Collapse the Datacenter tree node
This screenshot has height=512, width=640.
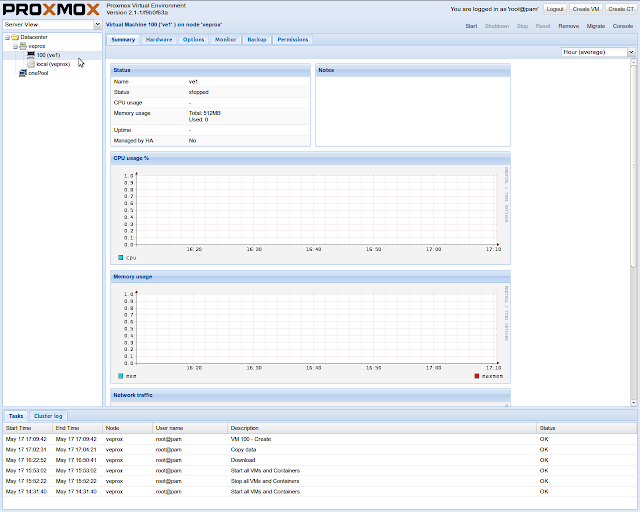coord(7,37)
